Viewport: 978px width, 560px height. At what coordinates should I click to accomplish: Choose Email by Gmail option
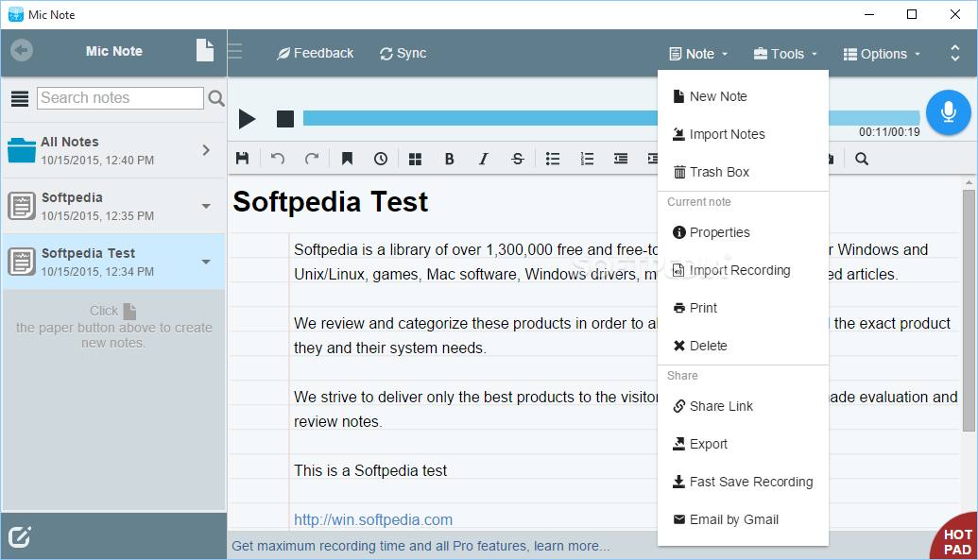tap(743, 519)
